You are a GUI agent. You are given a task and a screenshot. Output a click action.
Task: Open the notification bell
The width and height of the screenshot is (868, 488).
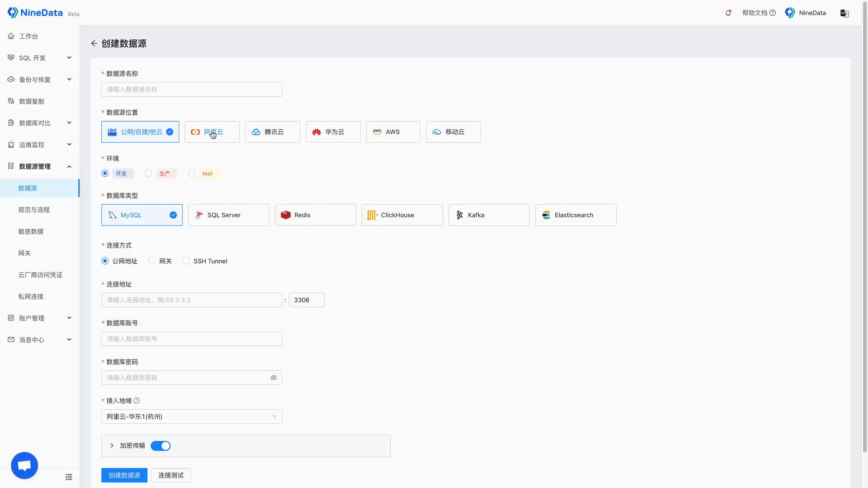(x=728, y=13)
